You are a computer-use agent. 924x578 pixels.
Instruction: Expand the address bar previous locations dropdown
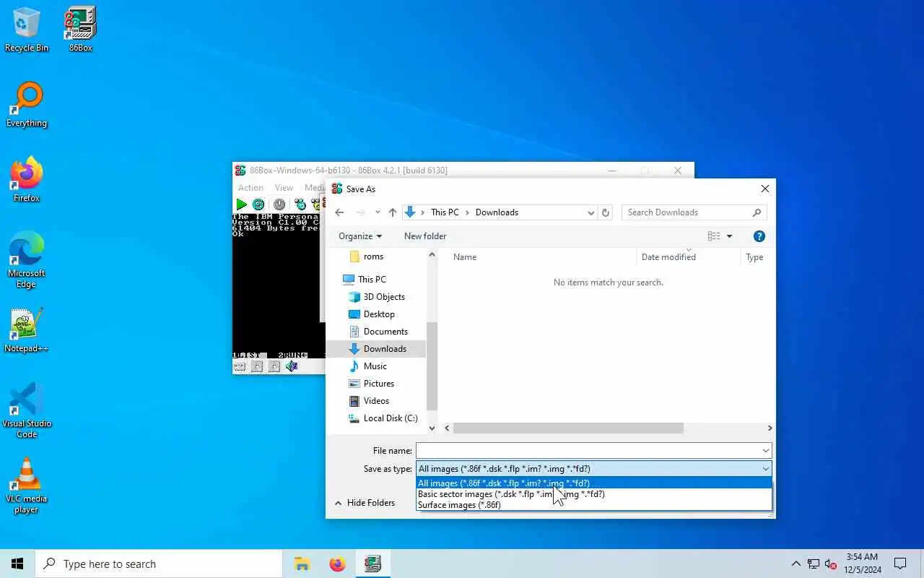pos(590,212)
